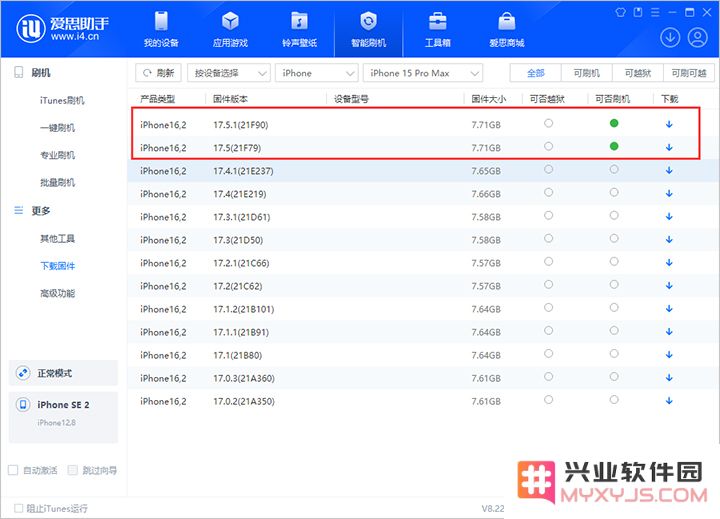Open the user account profile icon
This screenshot has width=720, height=519.
pyautogui.click(x=697, y=38)
